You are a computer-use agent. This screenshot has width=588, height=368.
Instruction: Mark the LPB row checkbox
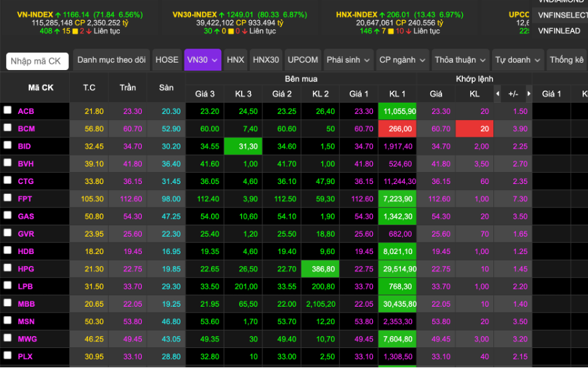coord(7,285)
